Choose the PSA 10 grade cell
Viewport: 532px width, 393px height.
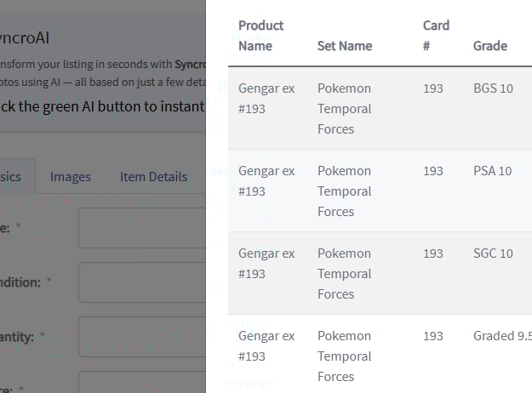coord(492,171)
